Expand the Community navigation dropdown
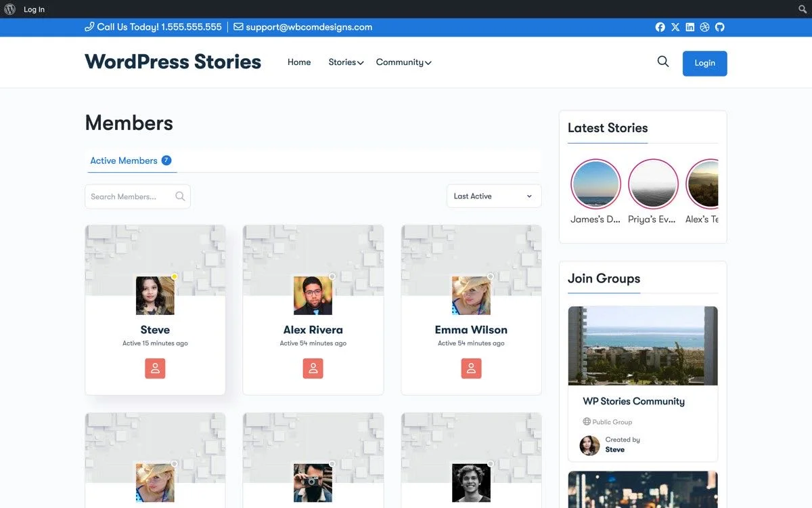The height and width of the screenshot is (508, 812). [403, 62]
